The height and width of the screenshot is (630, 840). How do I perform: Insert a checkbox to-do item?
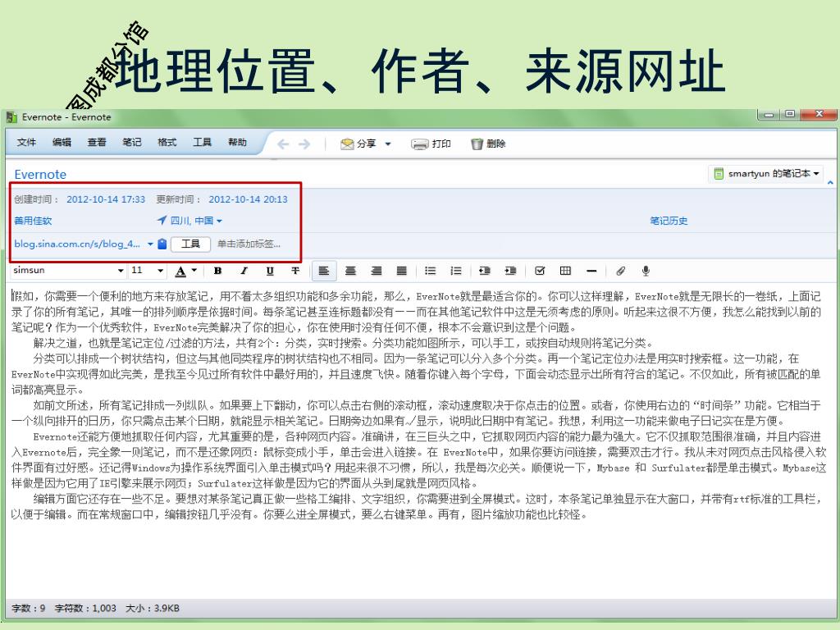click(x=540, y=271)
